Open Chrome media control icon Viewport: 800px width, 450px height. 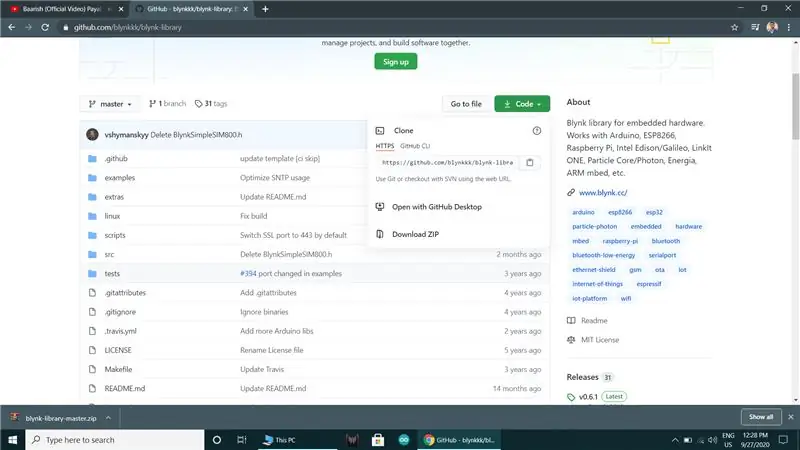click(x=755, y=28)
